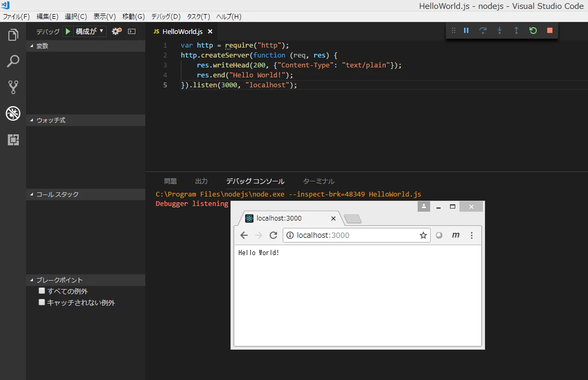Start debugging with green play button
The width and height of the screenshot is (588, 380).
[68, 31]
